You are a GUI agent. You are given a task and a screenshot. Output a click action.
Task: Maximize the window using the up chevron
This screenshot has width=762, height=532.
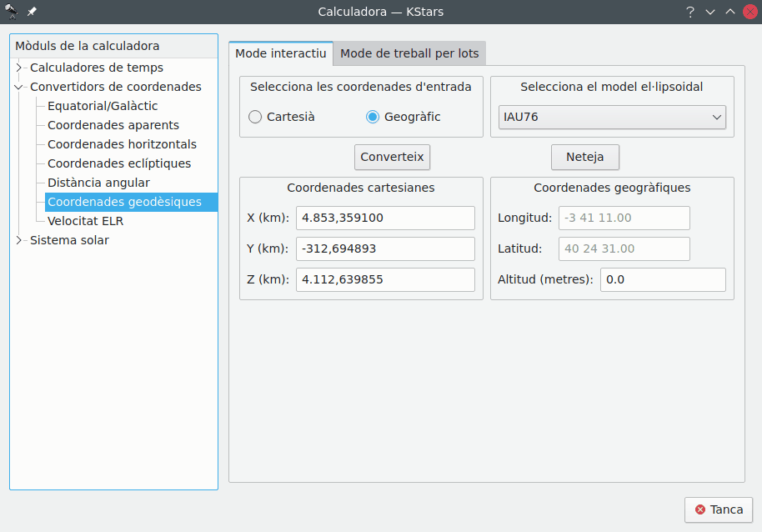coord(729,12)
